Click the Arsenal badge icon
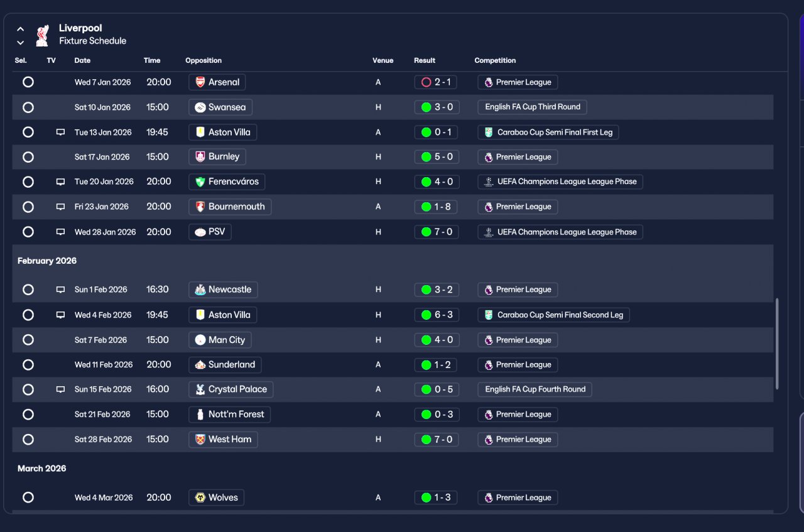Viewport: 804px width, 532px height. [200, 82]
